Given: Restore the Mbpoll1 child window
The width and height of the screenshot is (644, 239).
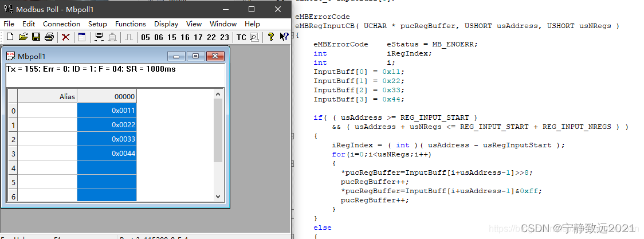Looking at the screenshot, I should tap(195, 56).
